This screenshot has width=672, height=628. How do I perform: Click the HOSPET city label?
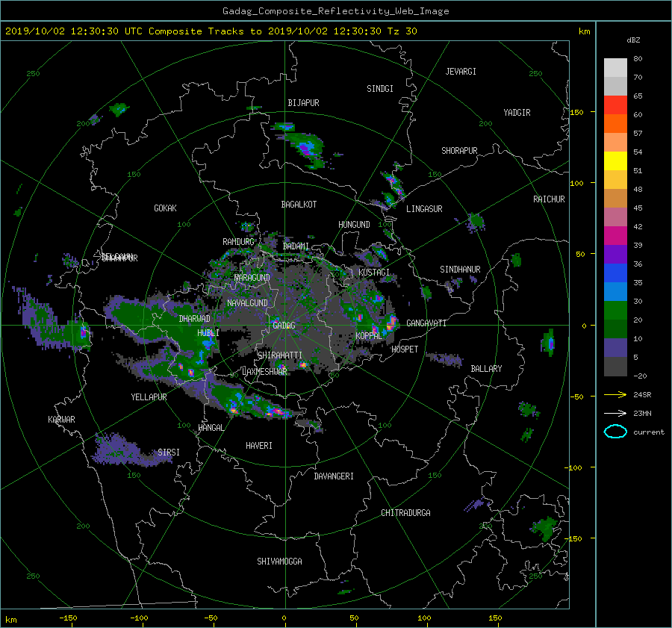(405, 349)
